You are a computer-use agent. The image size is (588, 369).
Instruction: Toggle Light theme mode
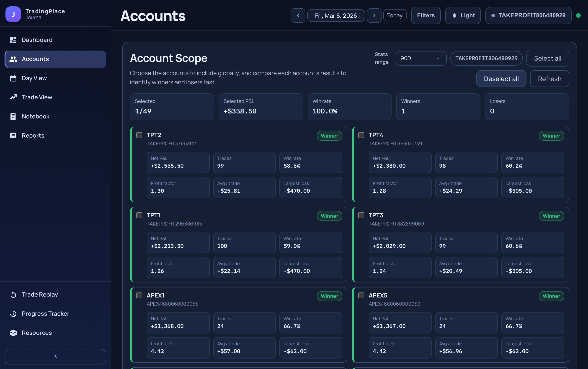point(463,15)
